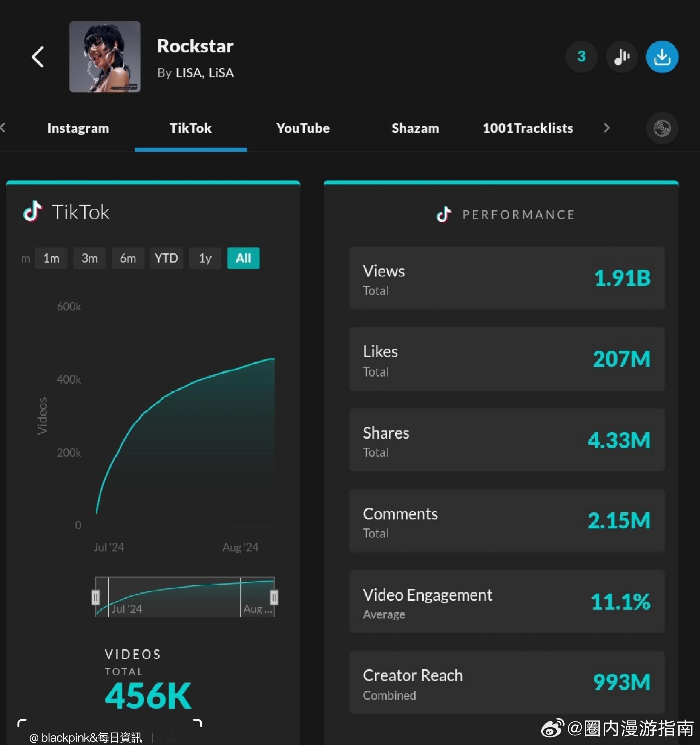Select the All time range
This screenshot has width=700, height=745.
click(x=243, y=258)
